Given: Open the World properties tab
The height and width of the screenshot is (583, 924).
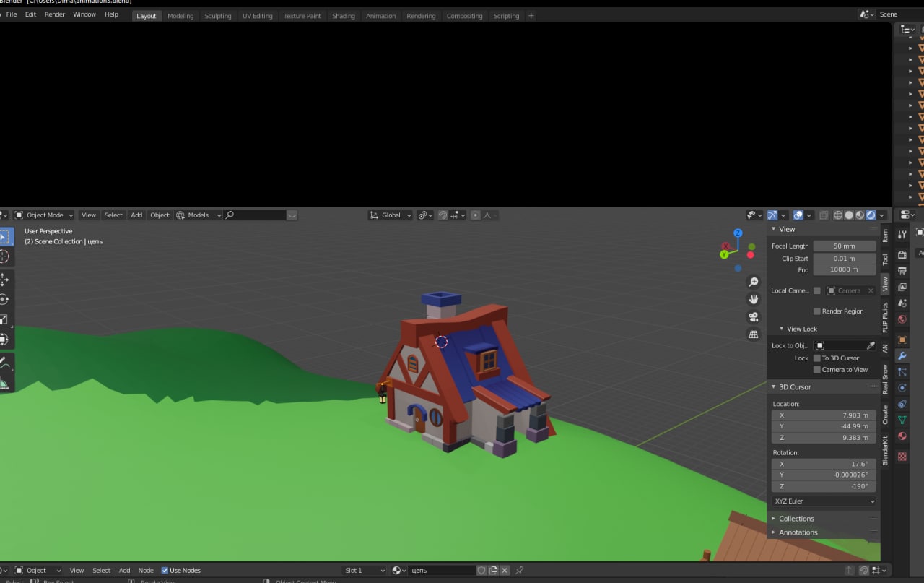Looking at the screenshot, I should click(902, 319).
